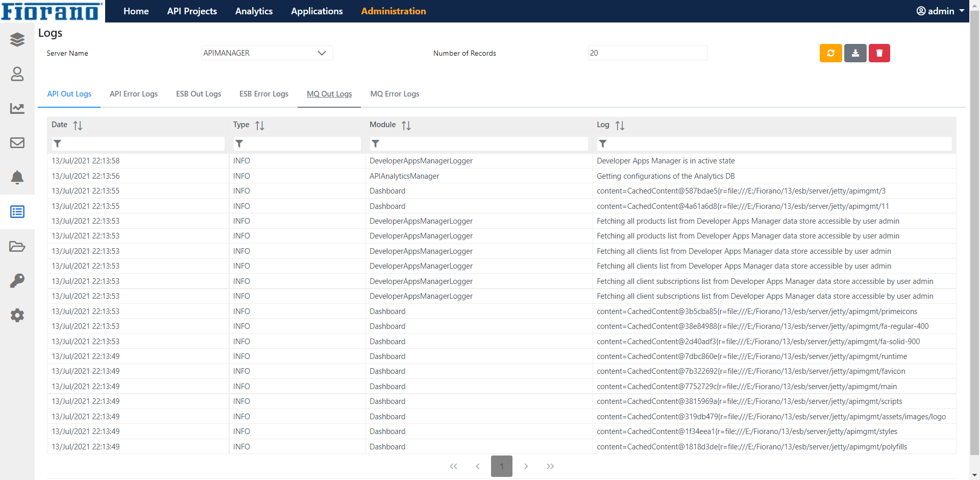Switch to API Out Logs tab
Screen dimensions: 980x480
[69, 94]
